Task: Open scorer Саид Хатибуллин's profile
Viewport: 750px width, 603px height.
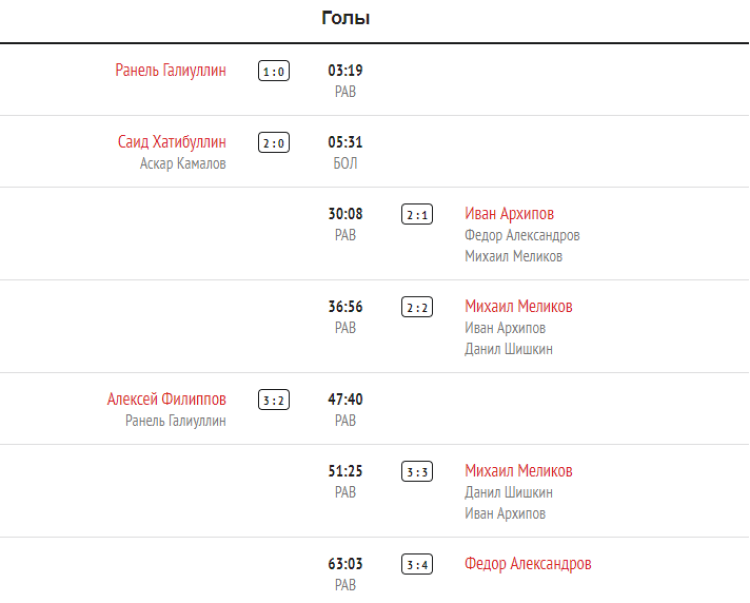Action: pyautogui.click(x=172, y=143)
